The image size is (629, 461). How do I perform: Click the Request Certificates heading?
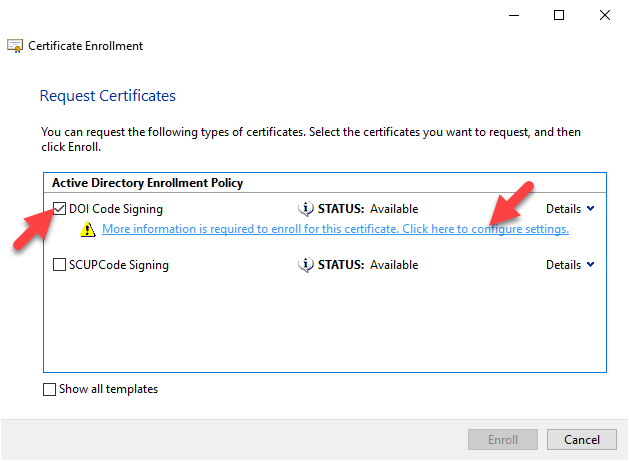point(107,96)
